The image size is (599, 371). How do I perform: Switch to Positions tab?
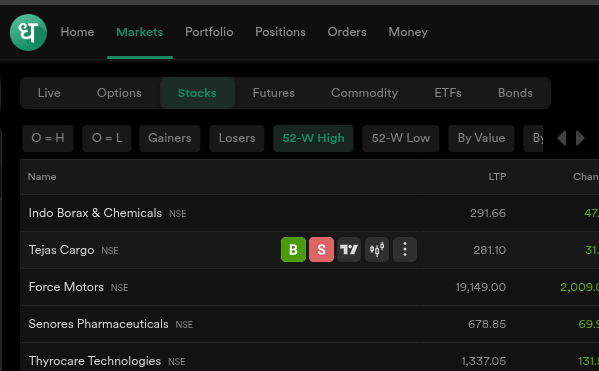(280, 32)
